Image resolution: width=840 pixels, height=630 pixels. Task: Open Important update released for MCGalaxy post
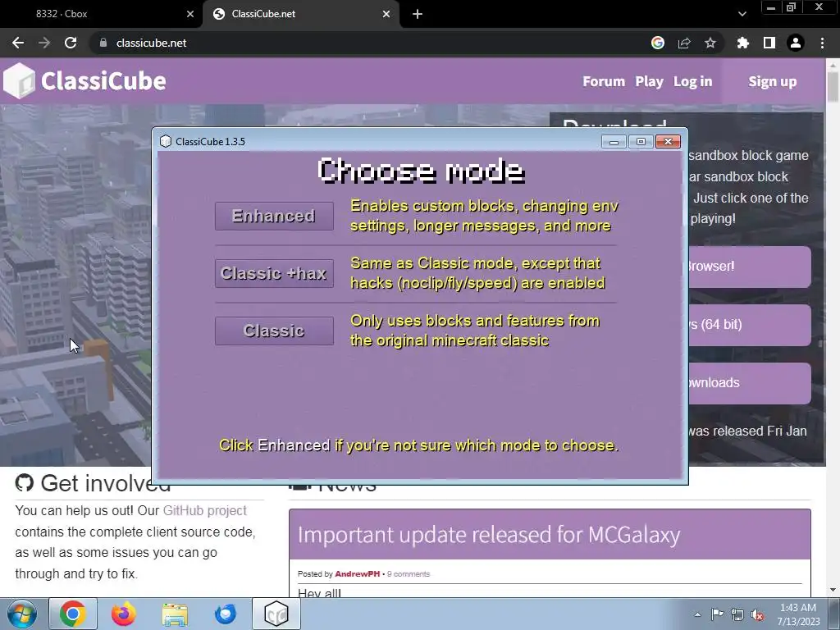[x=489, y=535]
